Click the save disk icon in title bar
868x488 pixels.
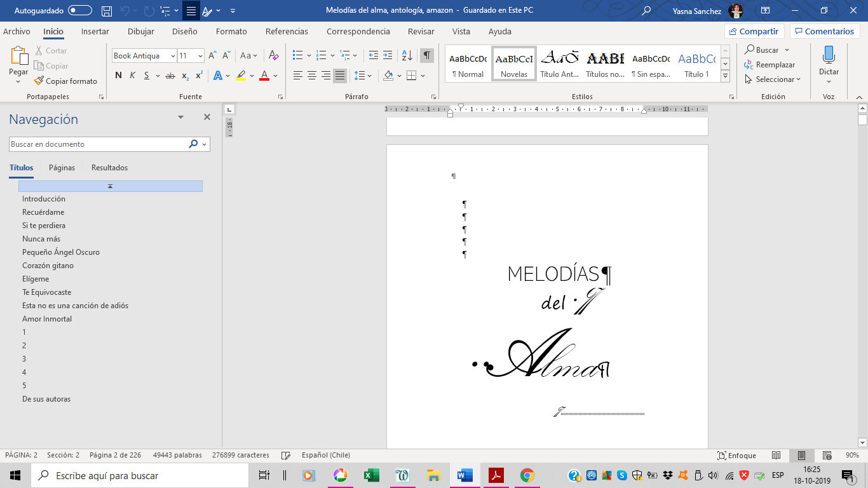point(107,11)
